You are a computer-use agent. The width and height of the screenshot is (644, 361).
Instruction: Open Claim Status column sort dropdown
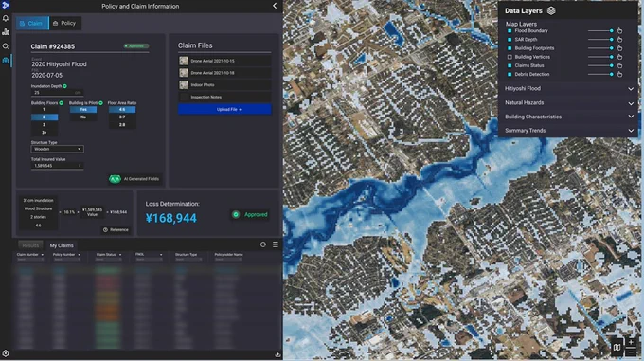(x=120, y=255)
